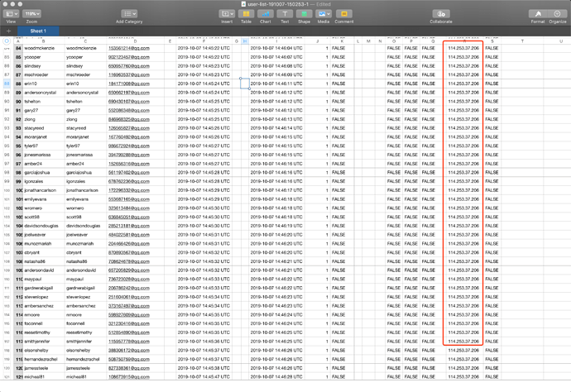Select column S FALSE in zlong row
Viewport: 571px width, 392px height.
click(x=492, y=119)
